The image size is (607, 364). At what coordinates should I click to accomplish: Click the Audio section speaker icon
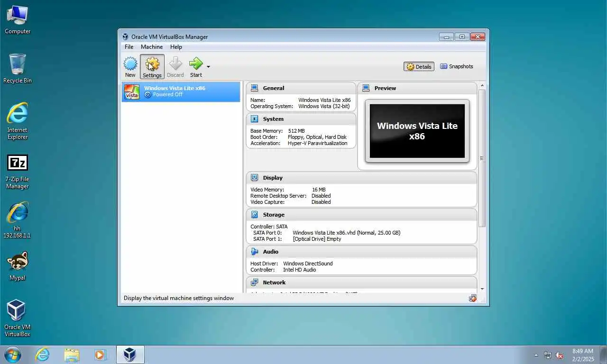(x=254, y=252)
